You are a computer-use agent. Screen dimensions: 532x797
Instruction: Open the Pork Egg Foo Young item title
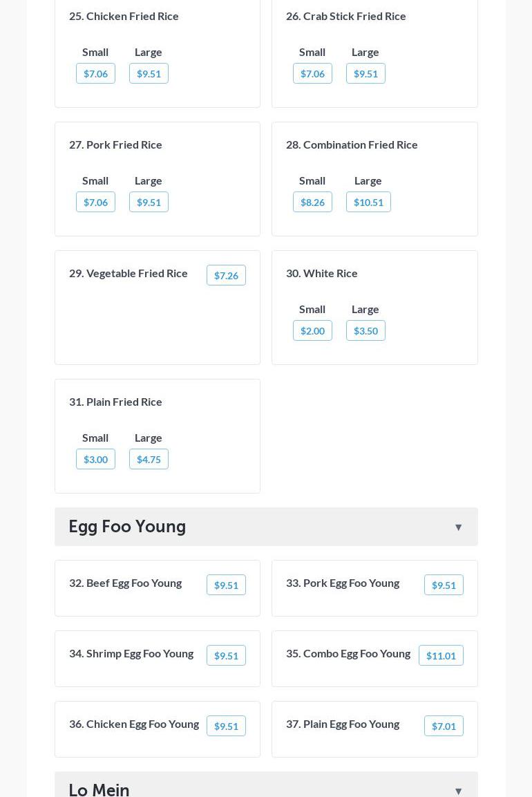point(343,583)
